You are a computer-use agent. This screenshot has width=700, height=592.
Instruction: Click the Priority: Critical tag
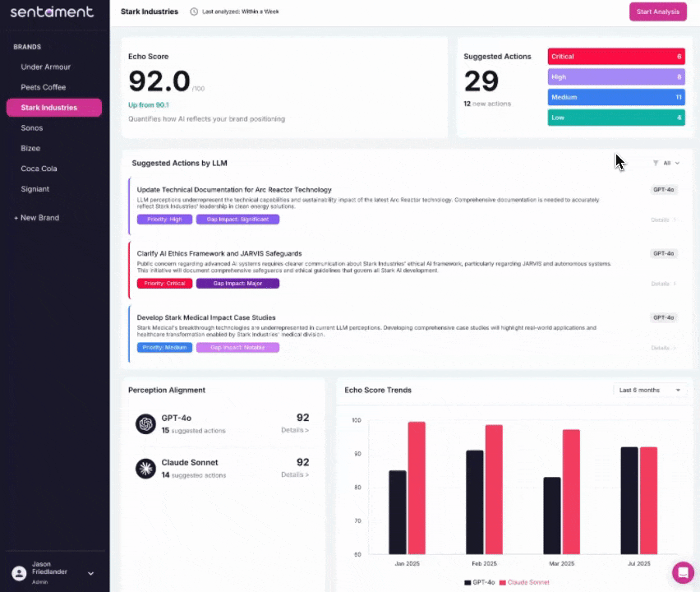click(x=165, y=284)
